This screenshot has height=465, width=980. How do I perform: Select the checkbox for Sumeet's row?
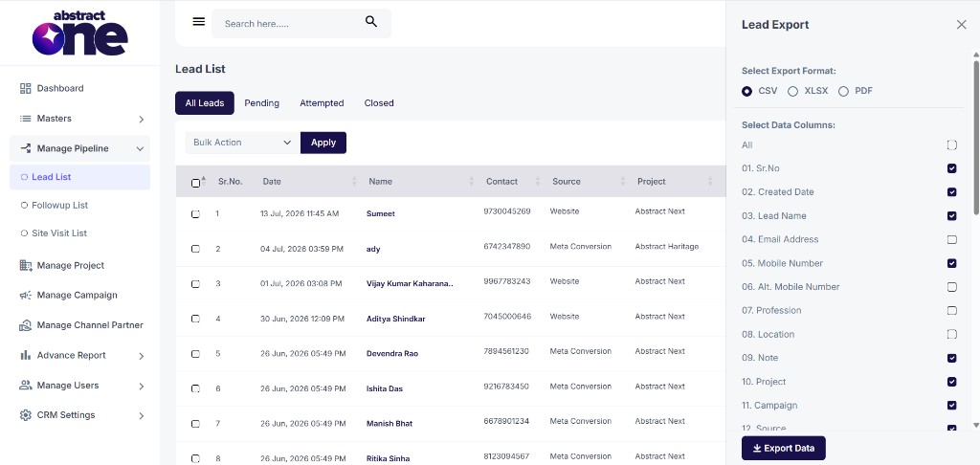pyautogui.click(x=195, y=213)
